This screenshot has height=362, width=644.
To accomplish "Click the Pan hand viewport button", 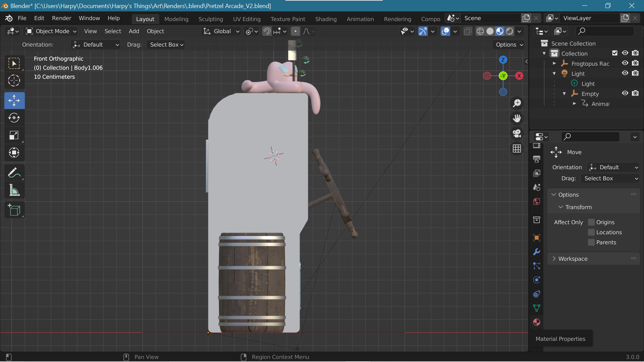I will (x=517, y=118).
